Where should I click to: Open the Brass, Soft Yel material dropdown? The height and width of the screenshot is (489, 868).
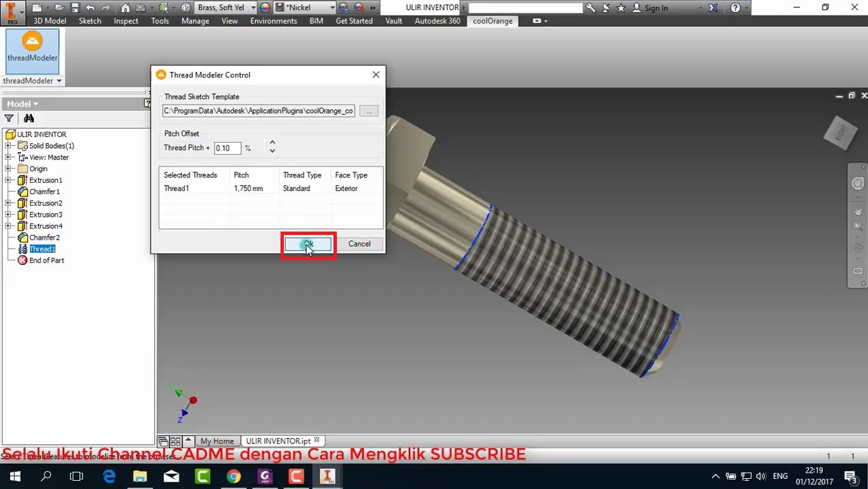tap(253, 7)
